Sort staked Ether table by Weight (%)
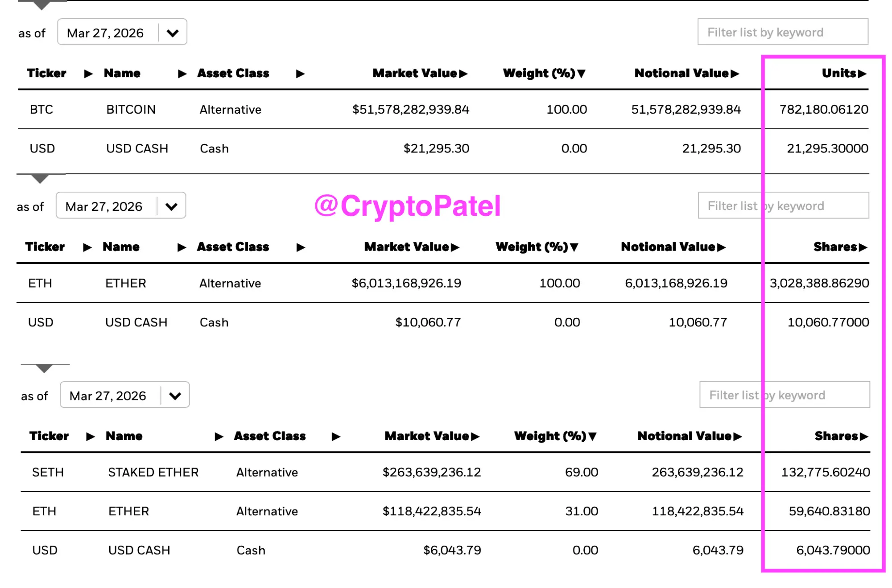 point(555,436)
